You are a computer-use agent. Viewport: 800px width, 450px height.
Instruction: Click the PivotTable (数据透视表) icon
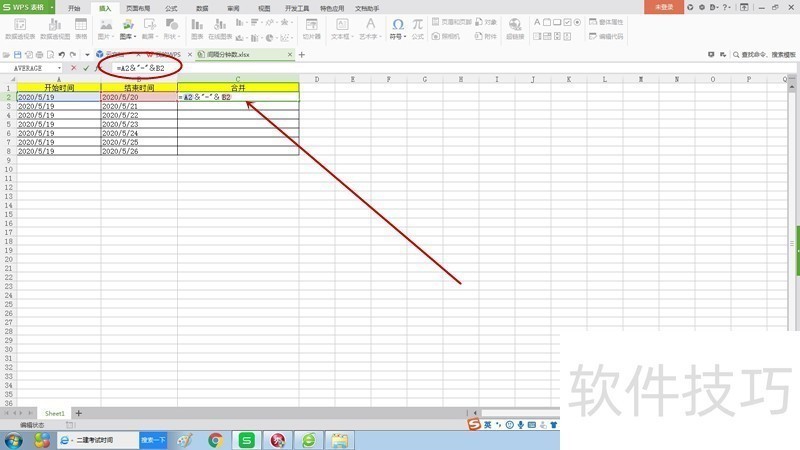[19, 26]
